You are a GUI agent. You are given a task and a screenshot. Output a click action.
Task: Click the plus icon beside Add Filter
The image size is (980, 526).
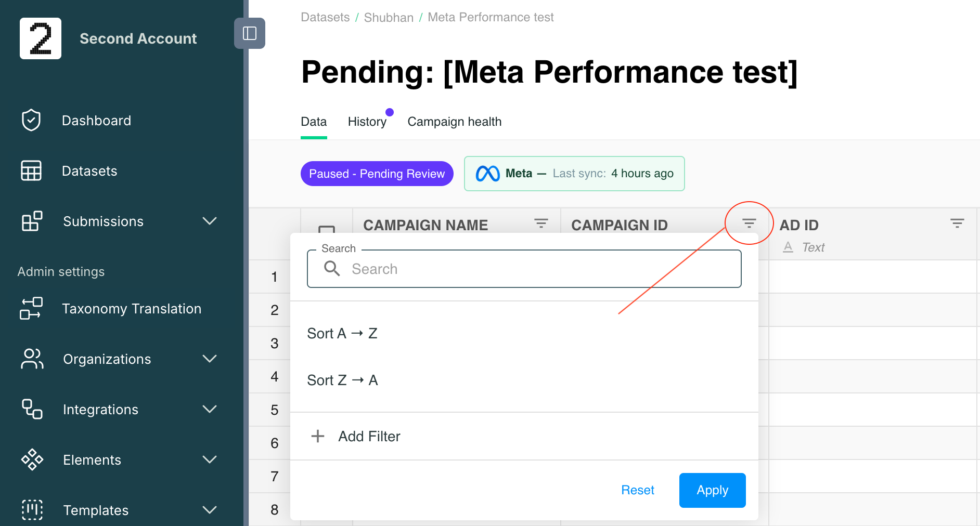(x=318, y=436)
